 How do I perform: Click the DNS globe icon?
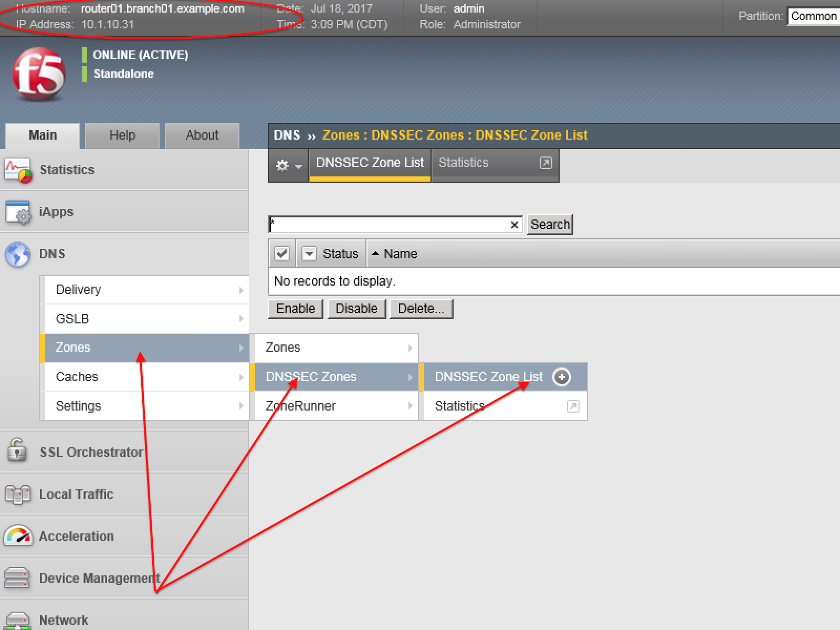pos(18,254)
